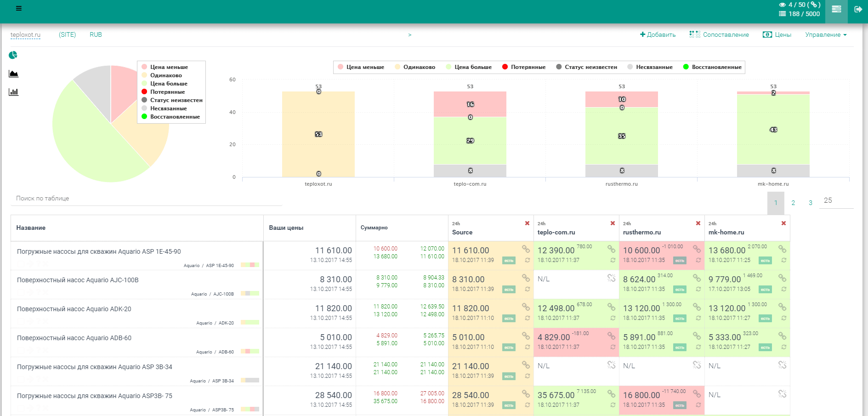The height and width of the screenshot is (416, 868).
Task: Switch to area chart view icon
Action: (13, 74)
